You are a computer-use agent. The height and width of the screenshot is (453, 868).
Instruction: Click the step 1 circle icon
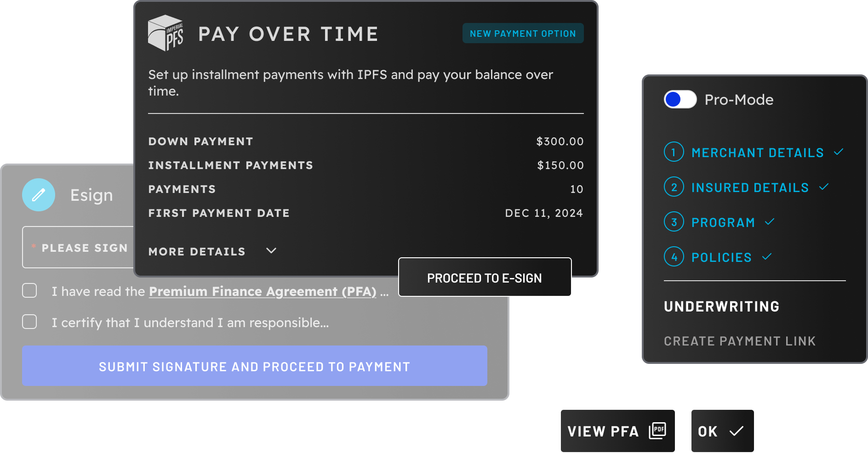[x=674, y=152]
